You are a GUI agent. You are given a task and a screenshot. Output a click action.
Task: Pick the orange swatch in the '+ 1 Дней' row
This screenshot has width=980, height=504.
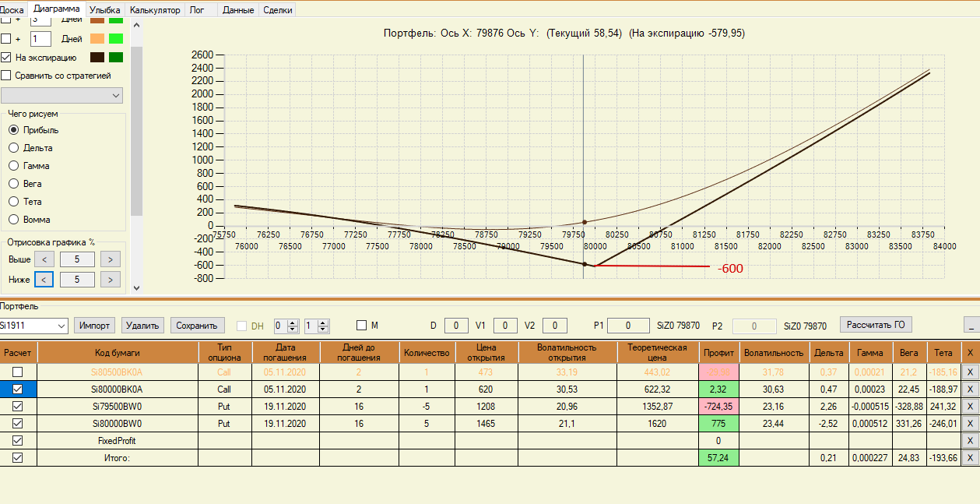(x=97, y=38)
